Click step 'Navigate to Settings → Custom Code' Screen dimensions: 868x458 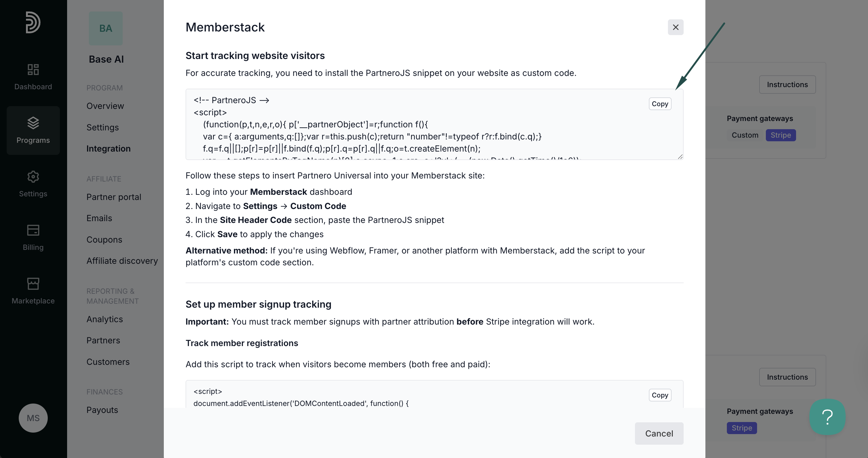click(266, 206)
